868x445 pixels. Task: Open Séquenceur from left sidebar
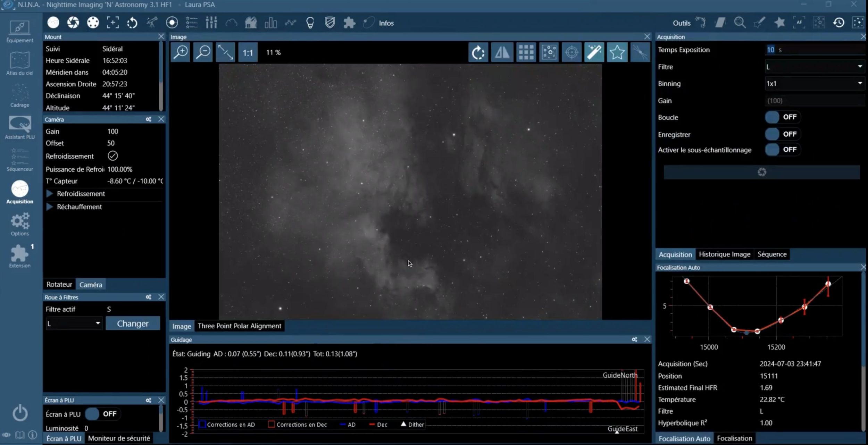point(20,160)
